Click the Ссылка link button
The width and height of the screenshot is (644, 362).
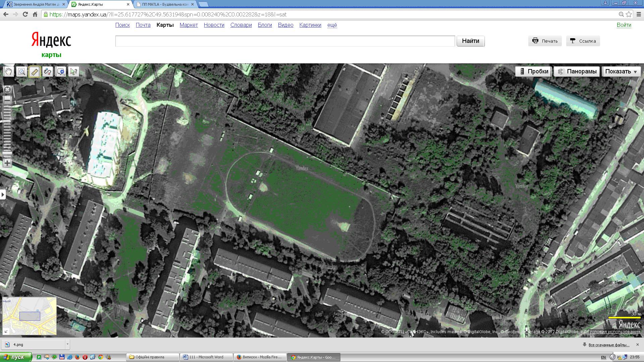583,41
